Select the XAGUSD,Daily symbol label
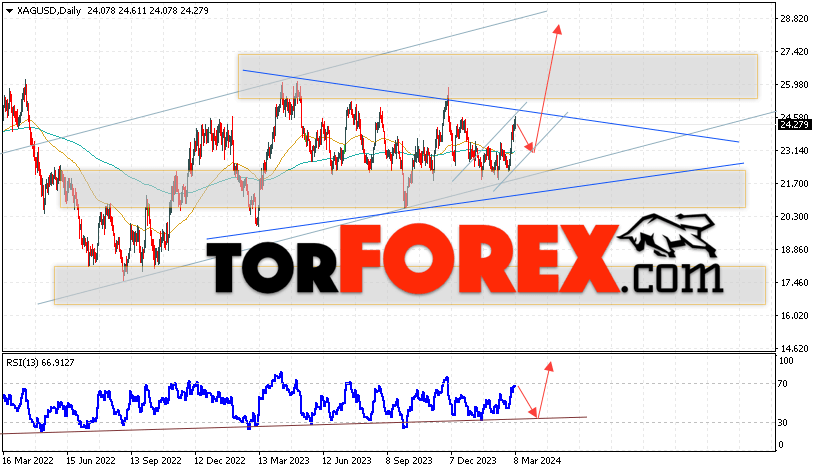The height and width of the screenshot is (472, 816). (49, 10)
